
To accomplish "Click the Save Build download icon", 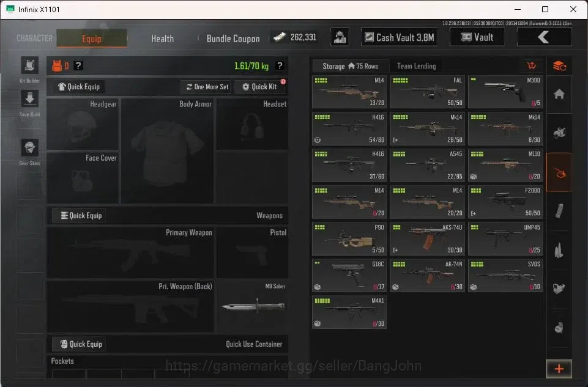I will tap(29, 99).
